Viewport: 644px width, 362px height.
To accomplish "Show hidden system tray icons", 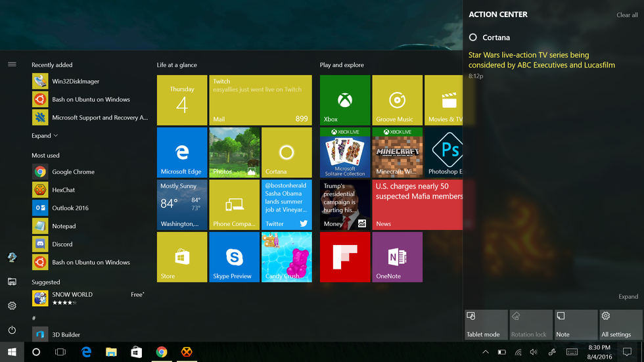I will [x=486, y=352].
